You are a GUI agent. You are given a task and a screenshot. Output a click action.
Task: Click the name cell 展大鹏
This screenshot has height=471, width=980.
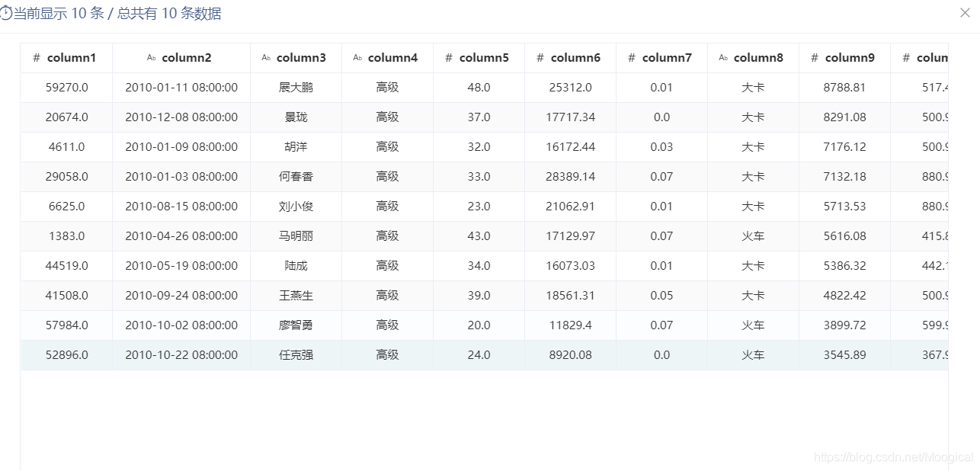click(x=296, y=88)
